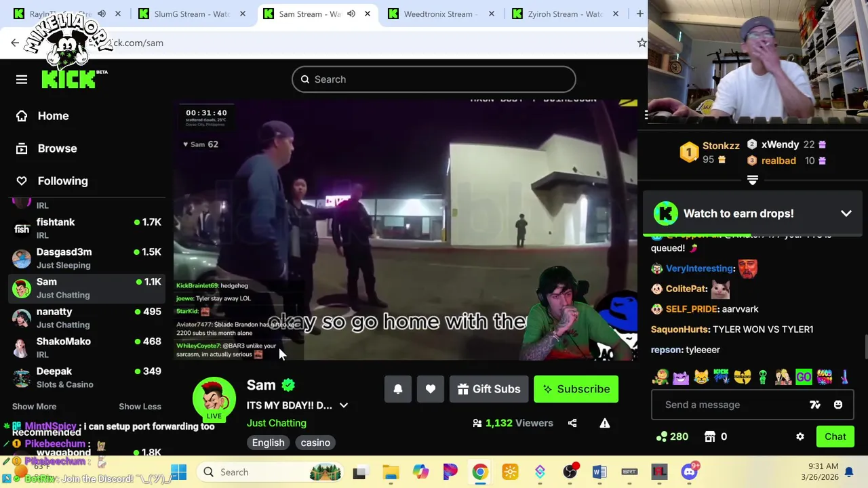The width and height of the screenshot is (868, 488).
Task: Open Following in the sidebar
Action: click(53, 181)
